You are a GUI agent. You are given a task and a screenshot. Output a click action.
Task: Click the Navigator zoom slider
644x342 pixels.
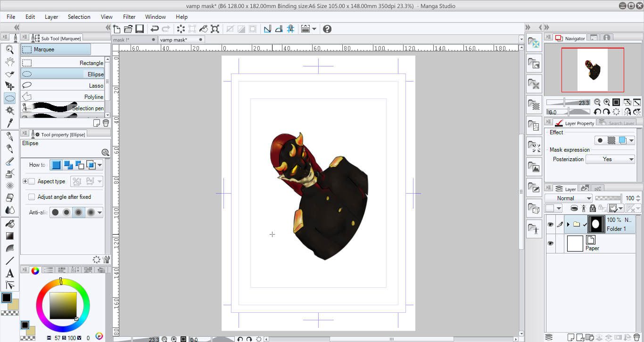pyautogui.click(x=568, y=102)
